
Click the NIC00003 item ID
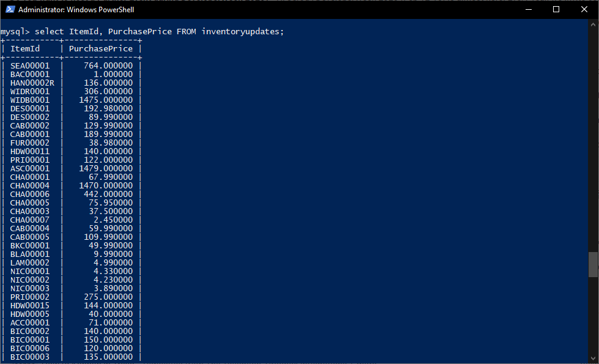pyautogui.click(x=30, y=288)
